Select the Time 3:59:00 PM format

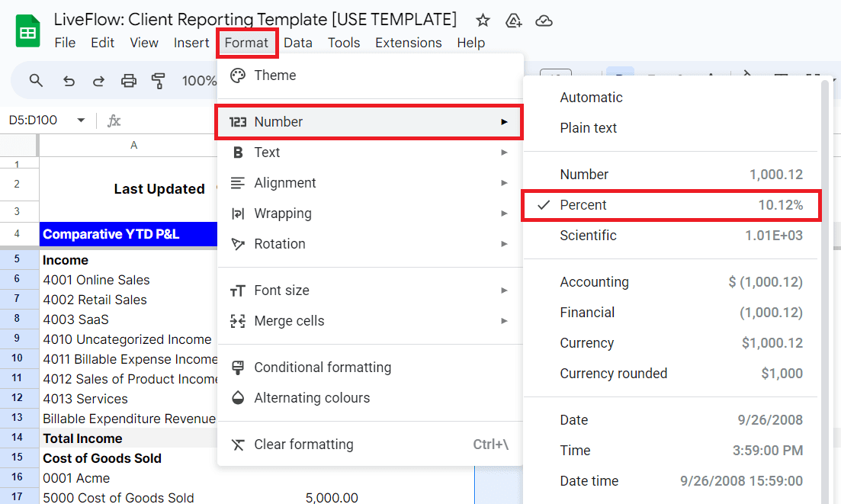(671, 451)
